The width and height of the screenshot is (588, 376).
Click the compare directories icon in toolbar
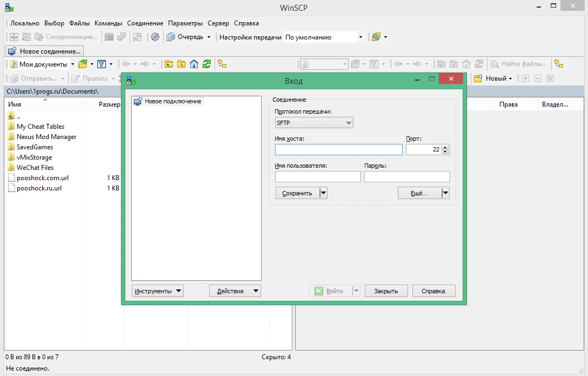tap(26, 37)
